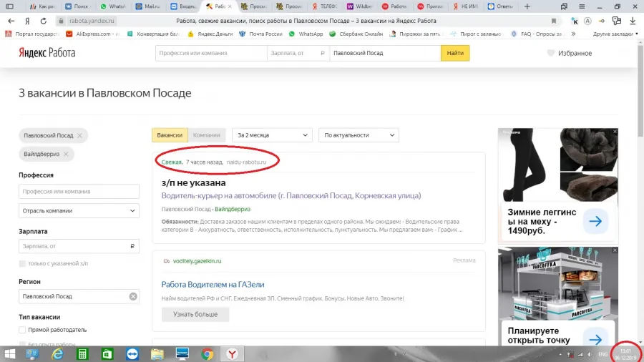
Task: Tick the только с указанной з/п checkbox
Action: coord(22,263)
